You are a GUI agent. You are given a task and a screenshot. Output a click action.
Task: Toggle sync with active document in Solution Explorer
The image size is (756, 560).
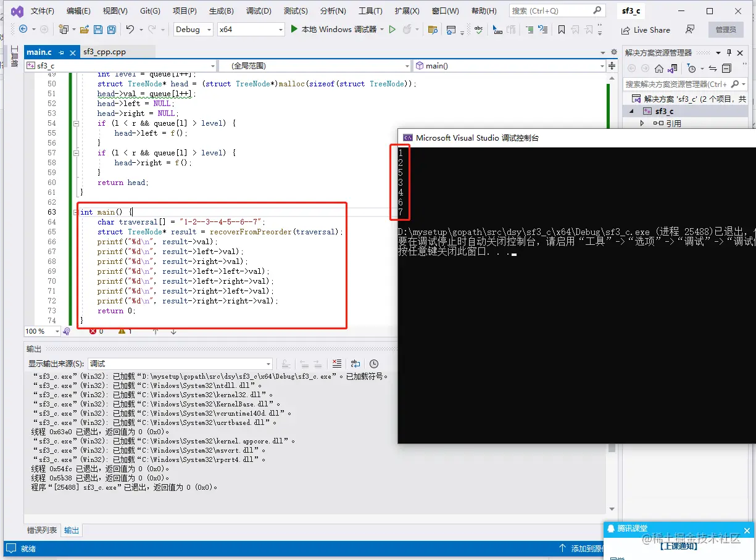point(713,68)
